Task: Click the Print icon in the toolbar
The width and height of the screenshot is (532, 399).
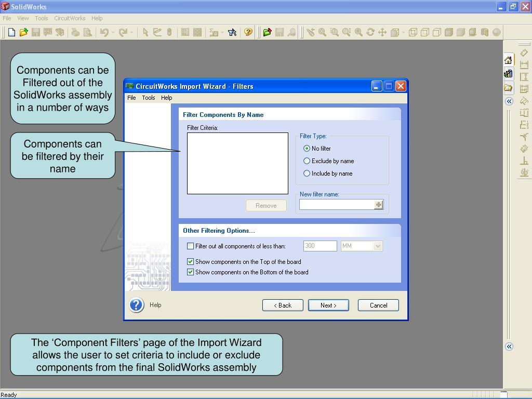Action: [75, 32]
